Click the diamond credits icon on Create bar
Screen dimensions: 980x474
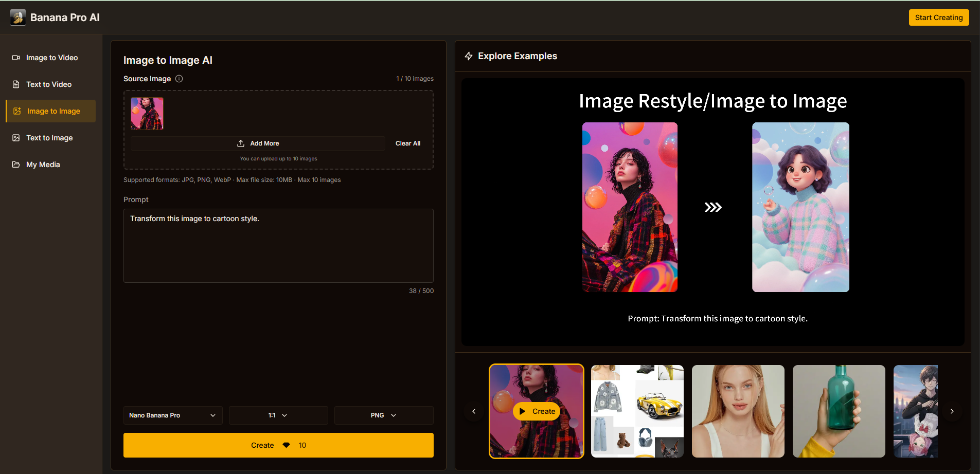[287, 445]
